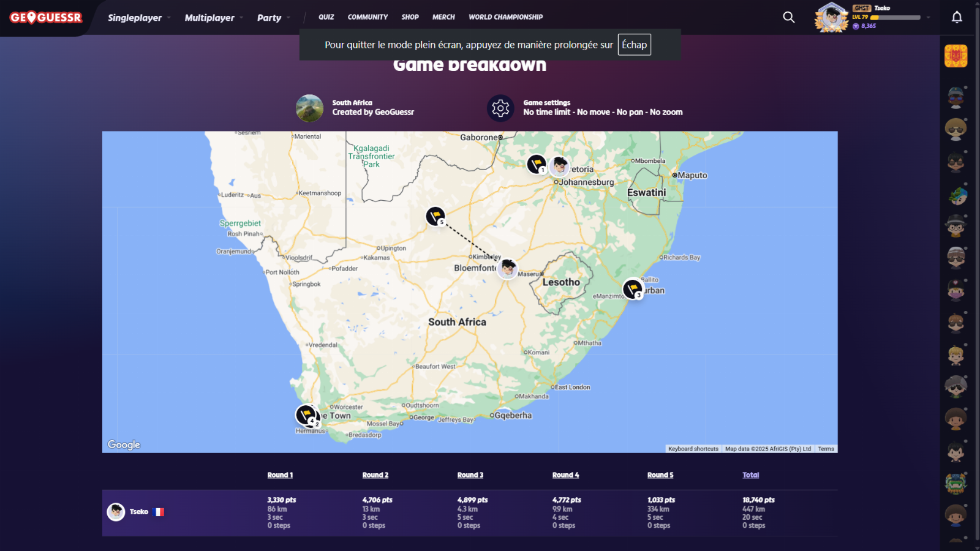Click the level XP progress bar
This screenshot has height=551, width=980.
[x=895, y=18]
